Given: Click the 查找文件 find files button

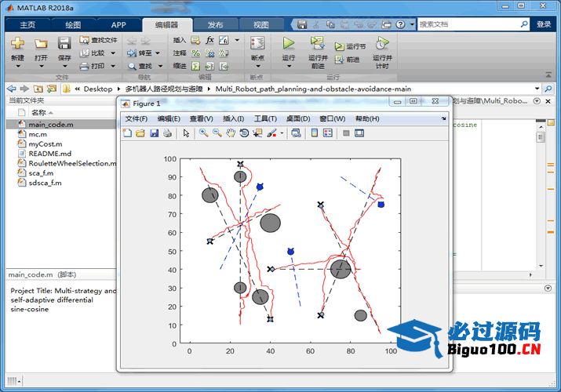Looking at the screenshot, I should [99, 40].
